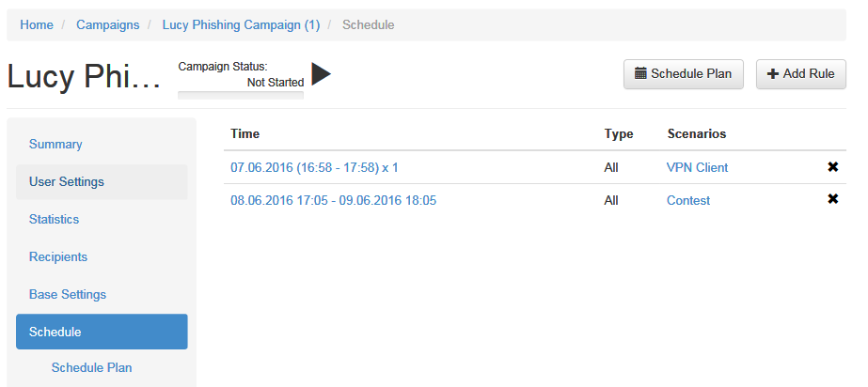Start the campaign with the play icon
Image resolution: width=868 pixels, height=387 pixels.
[321, 74]
